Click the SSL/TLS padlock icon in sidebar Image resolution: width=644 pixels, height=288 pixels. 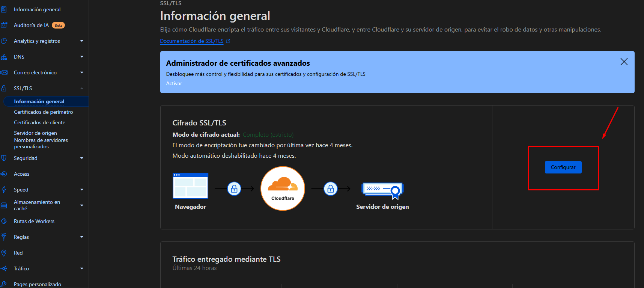click(4, 88)
